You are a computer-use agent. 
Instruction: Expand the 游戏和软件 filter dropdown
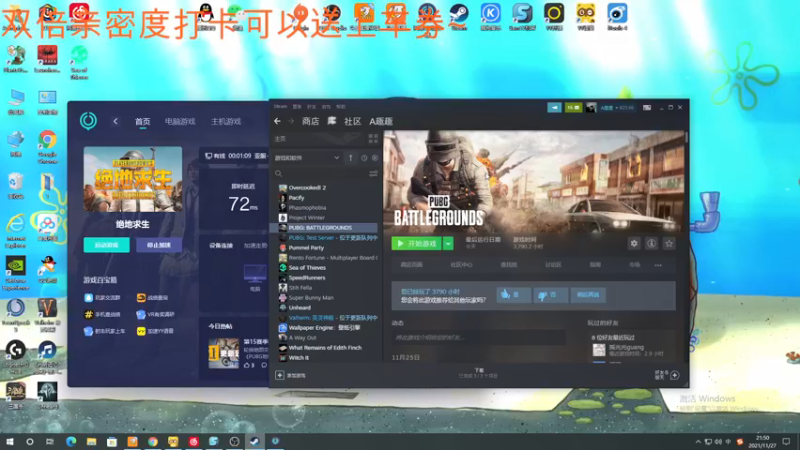click(x=307, y=158)
